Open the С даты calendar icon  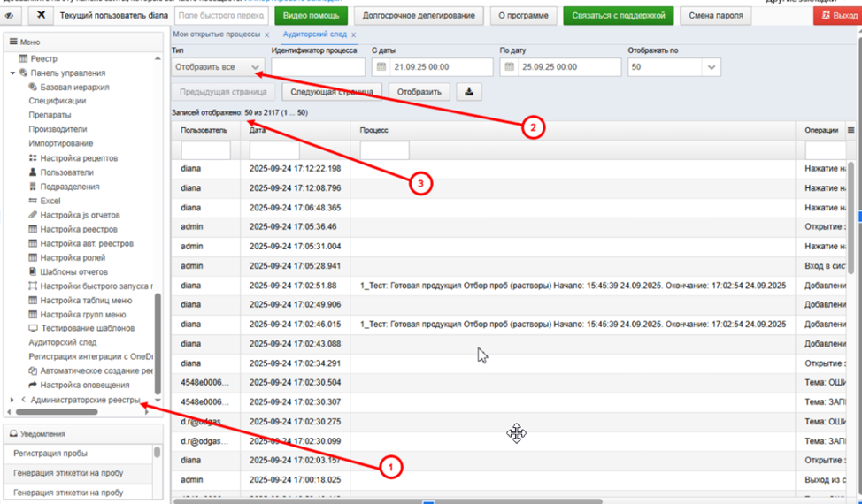[380, 67]
